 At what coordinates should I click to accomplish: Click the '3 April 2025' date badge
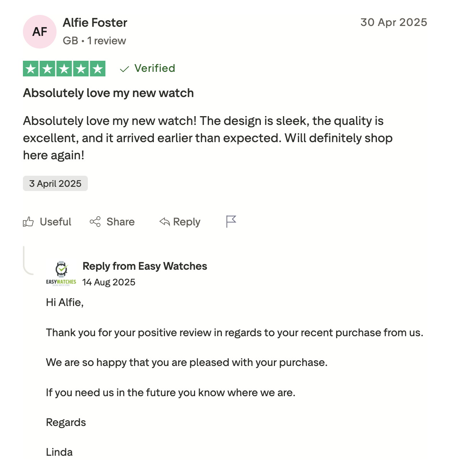pyautogui.click(x=55, y=183)
